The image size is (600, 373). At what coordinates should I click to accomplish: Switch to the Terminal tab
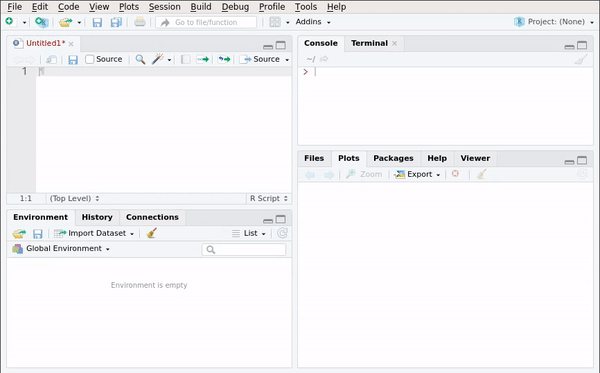[x=369, y=43]
